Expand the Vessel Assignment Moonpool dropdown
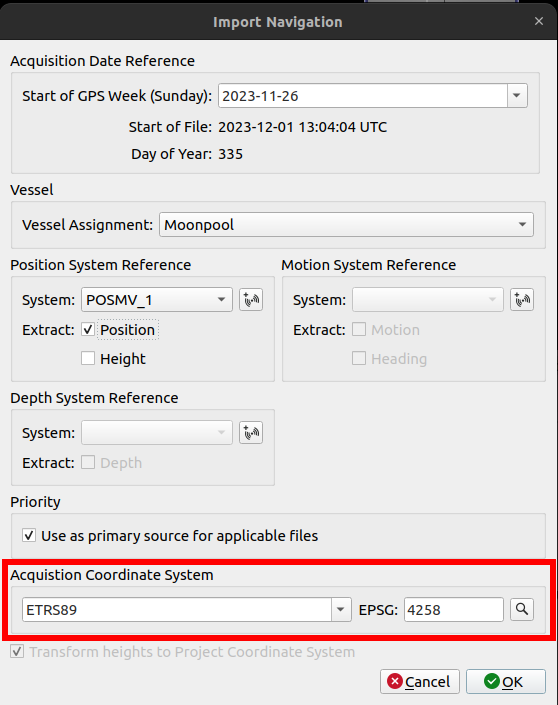558x705 pixels. click(346, 224)
